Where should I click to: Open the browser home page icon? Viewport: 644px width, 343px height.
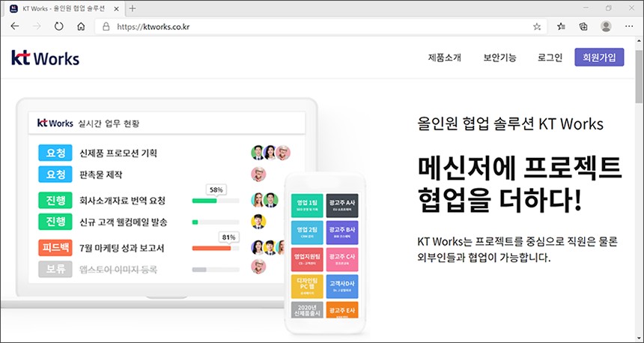click(81, 26)
